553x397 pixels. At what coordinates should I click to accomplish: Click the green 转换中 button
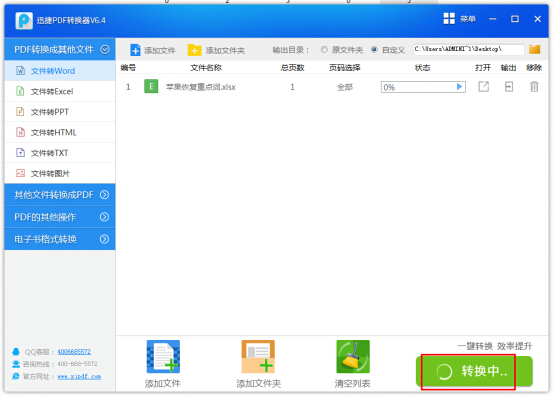[x=474, y=371]
